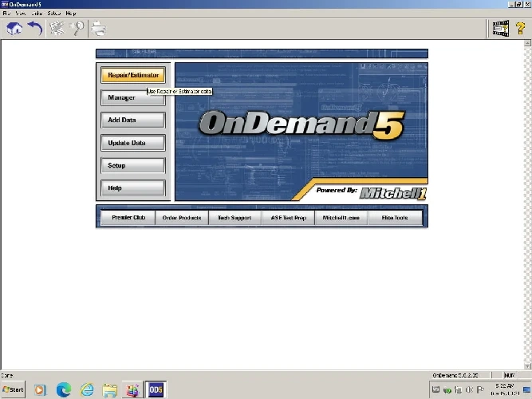
Task: Click the Update Data button
Action: [133, 143]
